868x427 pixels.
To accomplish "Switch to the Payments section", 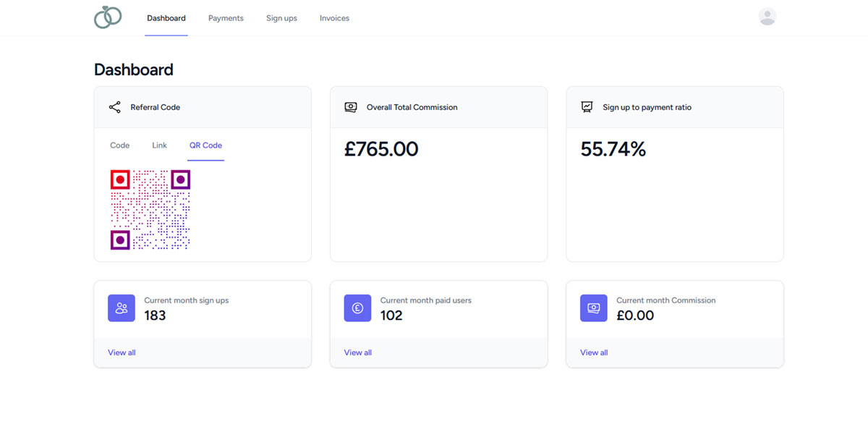I will (x=226, y=17).
